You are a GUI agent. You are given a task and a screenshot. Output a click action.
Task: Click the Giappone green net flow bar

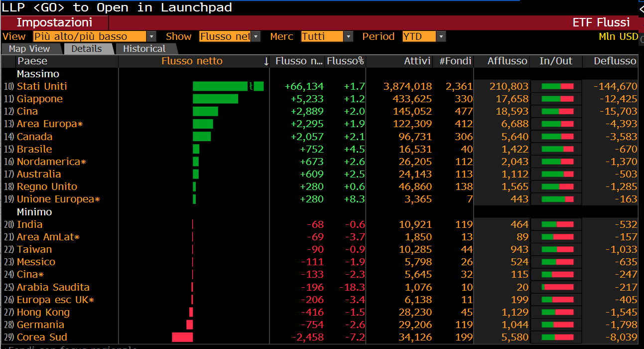215,99
